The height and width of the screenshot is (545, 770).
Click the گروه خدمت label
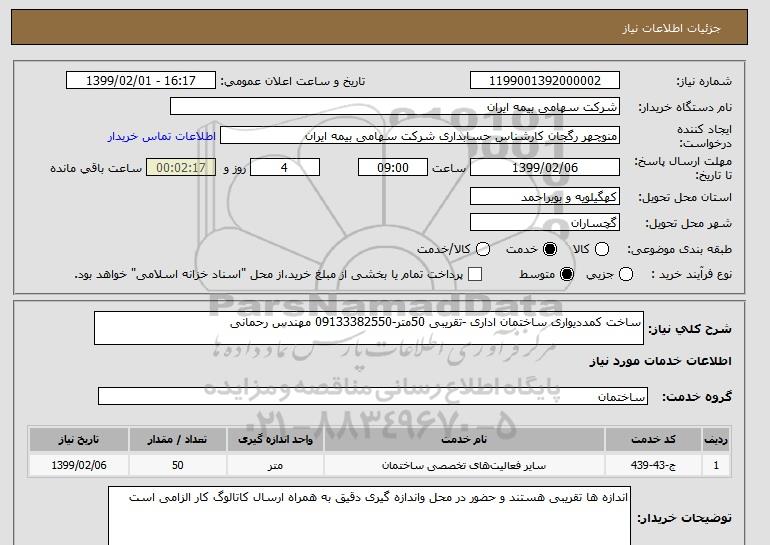pos(696,397)
